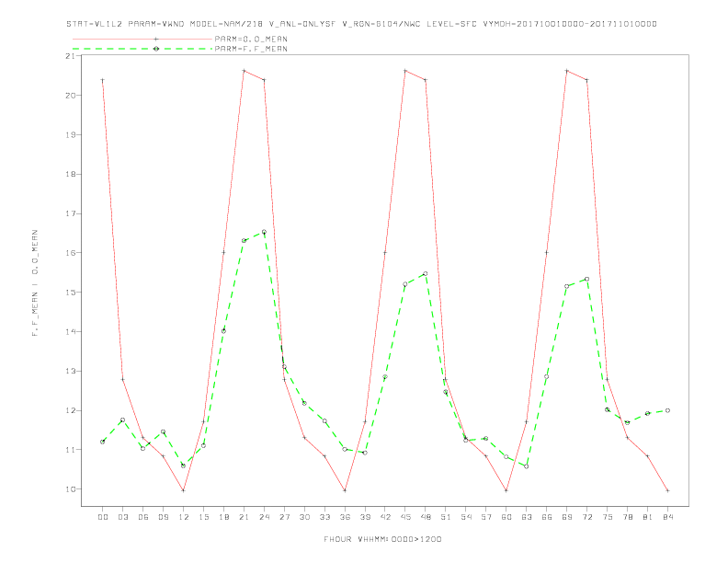The width and height of the screenshot is (728, 563).
Task: Click the green F.F_MEAN circle marker at hour 84
Action: tap(667, 410)
